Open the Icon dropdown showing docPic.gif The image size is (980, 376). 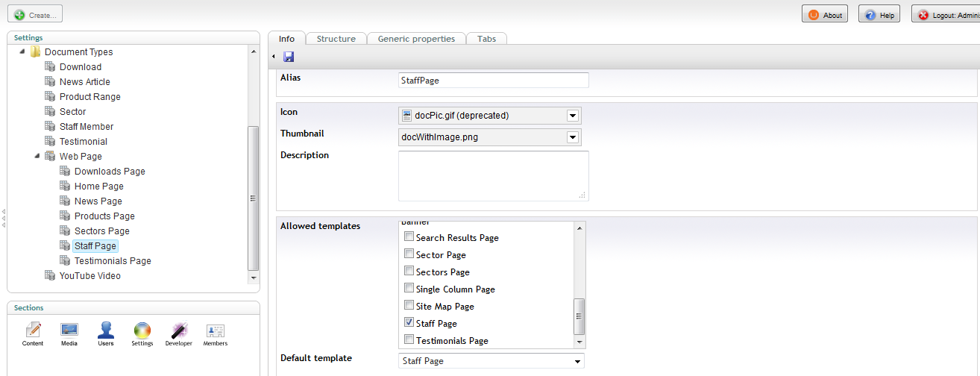(490, 116)
